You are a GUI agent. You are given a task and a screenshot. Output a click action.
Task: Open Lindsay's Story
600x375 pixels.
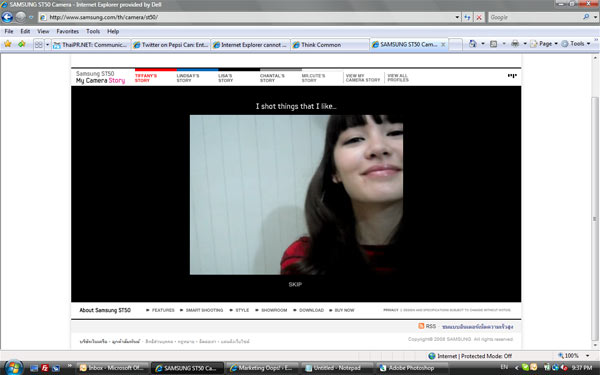point(188,78)
